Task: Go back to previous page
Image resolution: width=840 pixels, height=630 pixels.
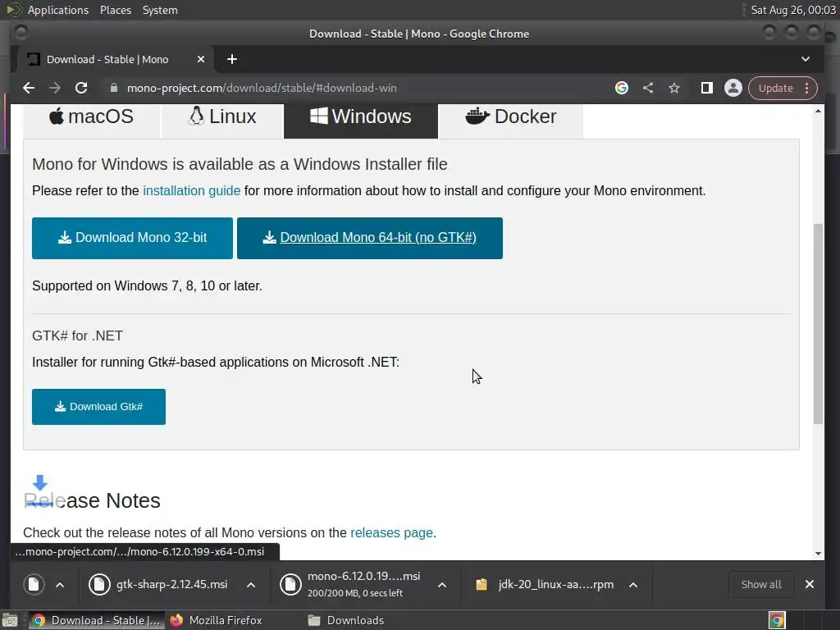Action: 29,88
